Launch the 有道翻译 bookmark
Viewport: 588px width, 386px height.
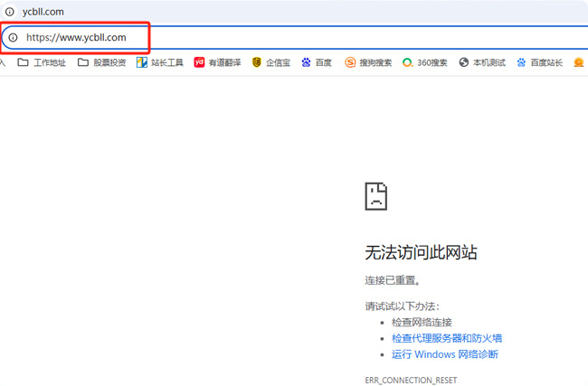pos(217,62)
